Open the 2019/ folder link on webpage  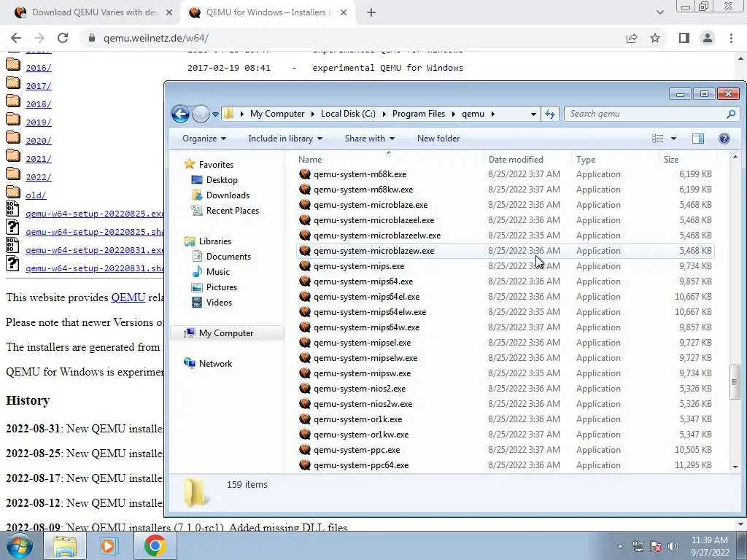39,122
